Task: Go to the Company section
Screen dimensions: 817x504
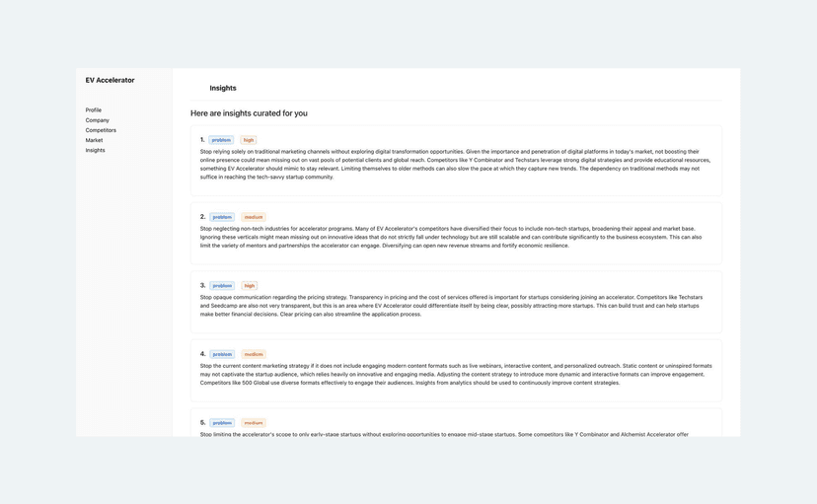Action: [x=97, y=120]
